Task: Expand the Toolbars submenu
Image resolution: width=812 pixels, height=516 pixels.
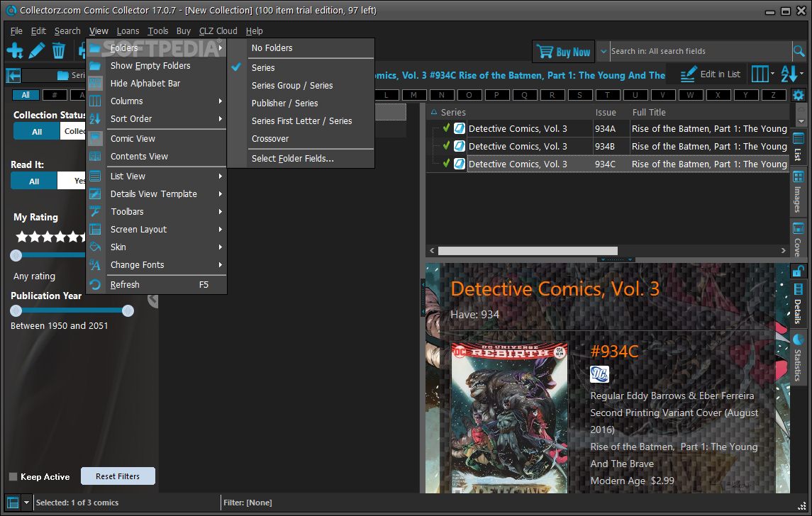Action: 157,212
